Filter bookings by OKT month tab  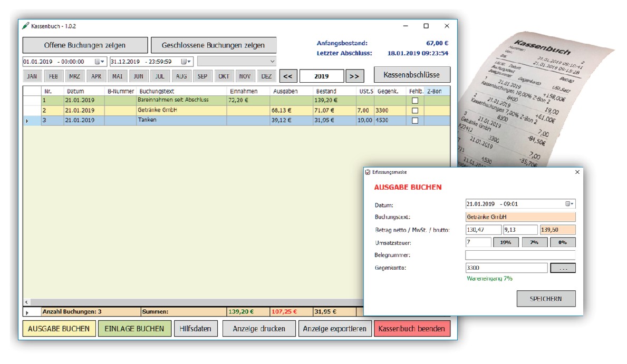[224, 76]
